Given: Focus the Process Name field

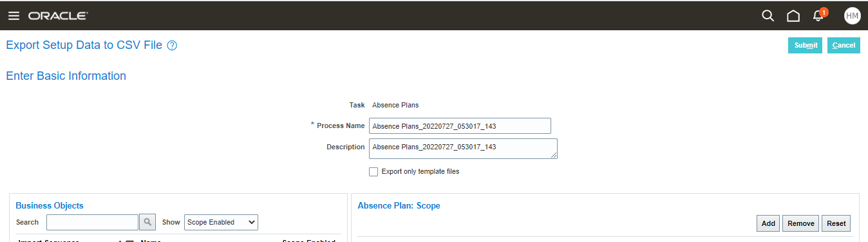Looking at the screenshot, I should 460,126.
